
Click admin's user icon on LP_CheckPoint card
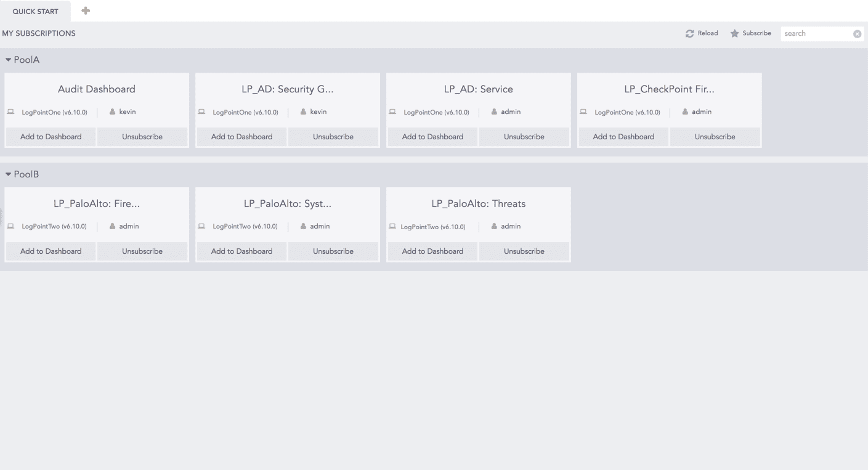tap(684, 111)
